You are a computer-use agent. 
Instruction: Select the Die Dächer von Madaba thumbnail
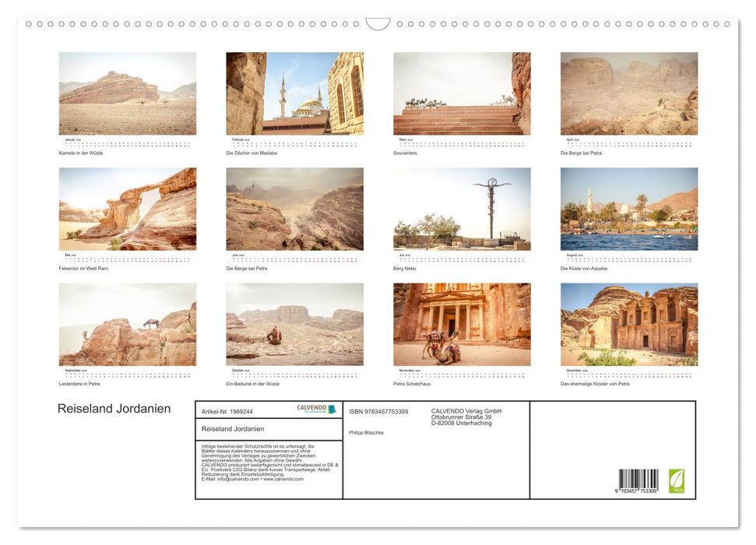294,93
